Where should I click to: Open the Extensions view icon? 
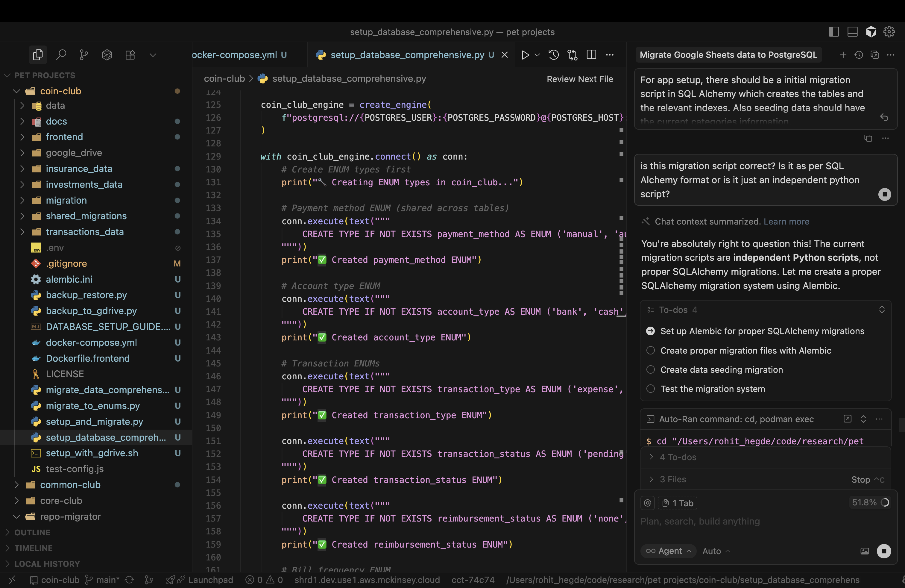(130, 55)
